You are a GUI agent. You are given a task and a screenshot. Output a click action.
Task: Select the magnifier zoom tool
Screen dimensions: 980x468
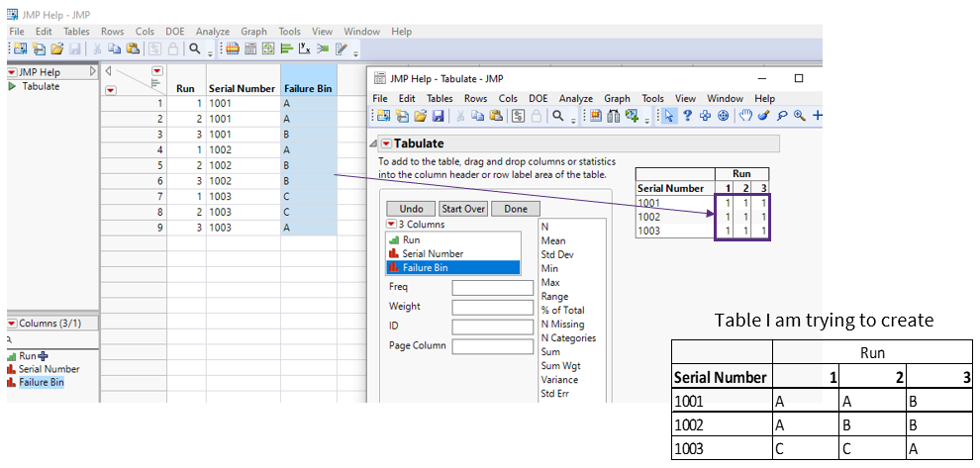(x=799, y=117)
